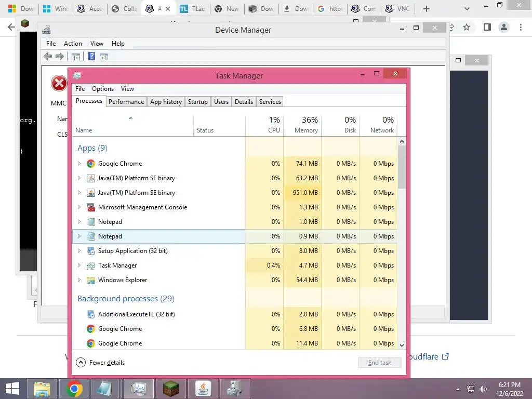
Task: Open Device Manager Help menu
Action: [118, 44]
